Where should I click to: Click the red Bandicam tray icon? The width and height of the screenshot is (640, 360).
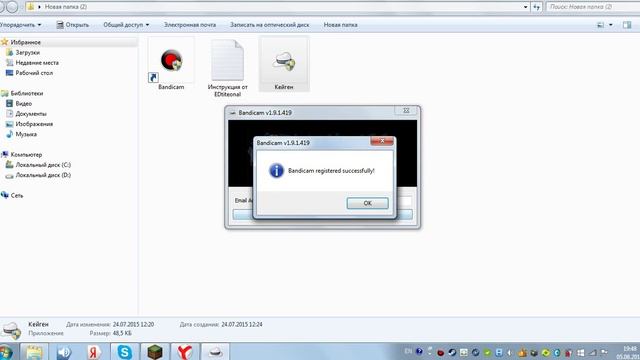click(440, 352)
